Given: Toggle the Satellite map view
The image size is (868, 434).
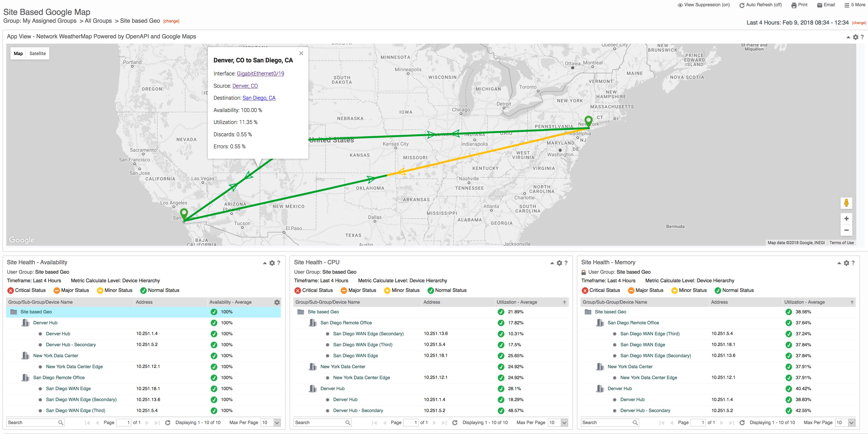Looking at the screenshot, I should click(x=37, y=54).
